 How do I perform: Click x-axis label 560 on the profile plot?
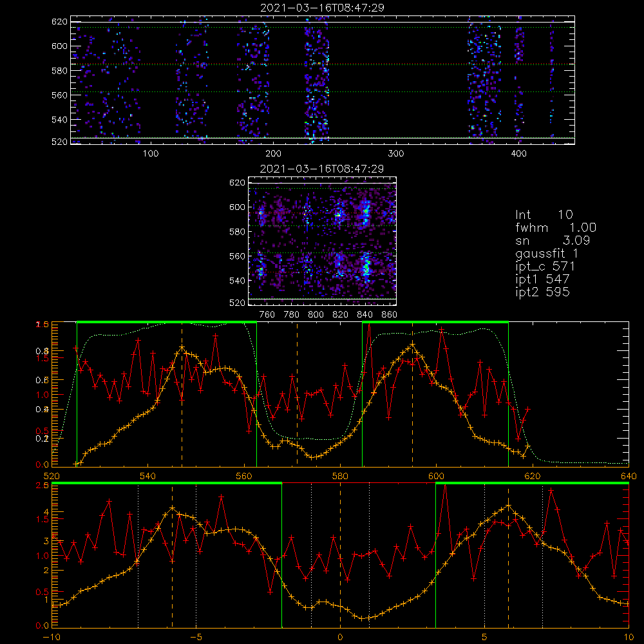(x=244, y=477)
